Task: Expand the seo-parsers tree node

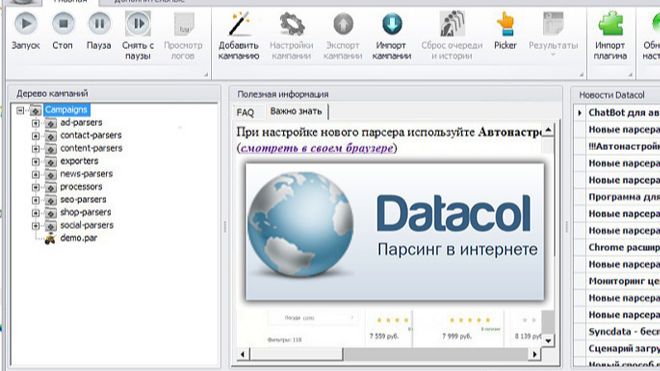Action: pos(36,200)
